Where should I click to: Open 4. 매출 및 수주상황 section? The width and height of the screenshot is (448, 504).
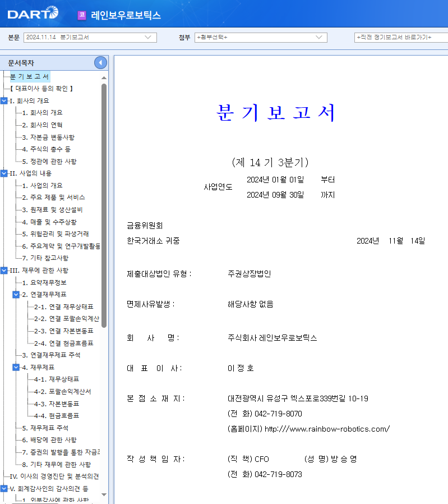pyautogui.click(x=49, y=222)
